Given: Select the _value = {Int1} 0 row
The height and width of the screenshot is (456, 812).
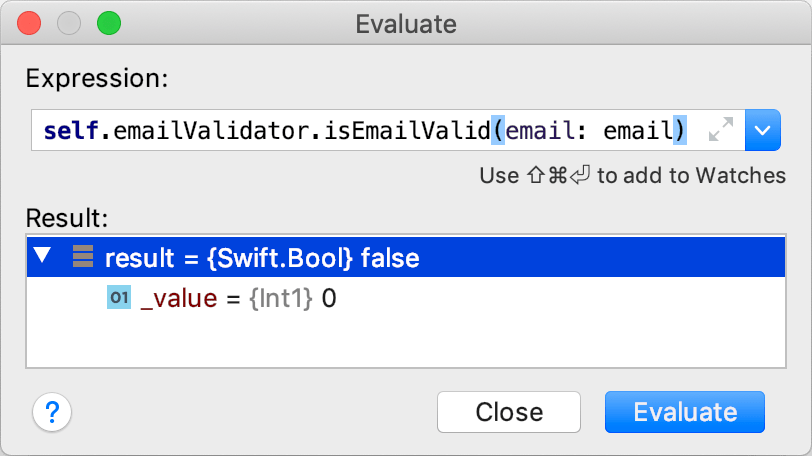Looking at the screenshot, I should (238, 298).
